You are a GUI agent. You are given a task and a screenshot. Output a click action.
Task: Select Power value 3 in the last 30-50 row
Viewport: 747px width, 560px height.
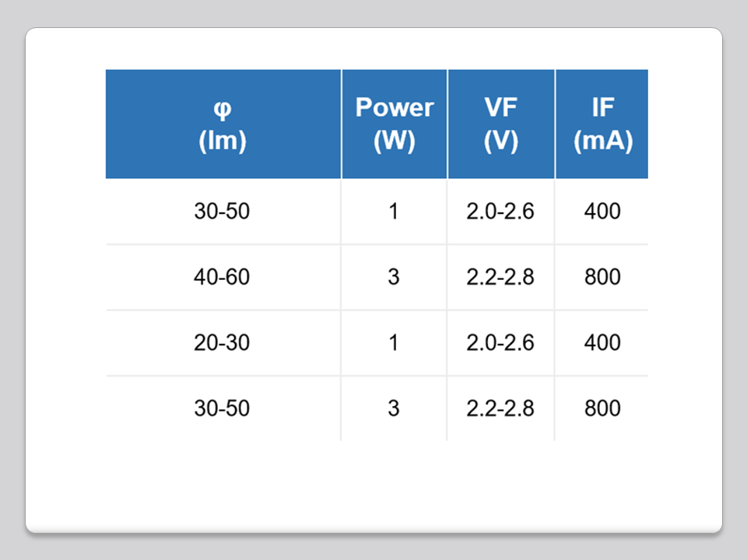coord(394,408)
